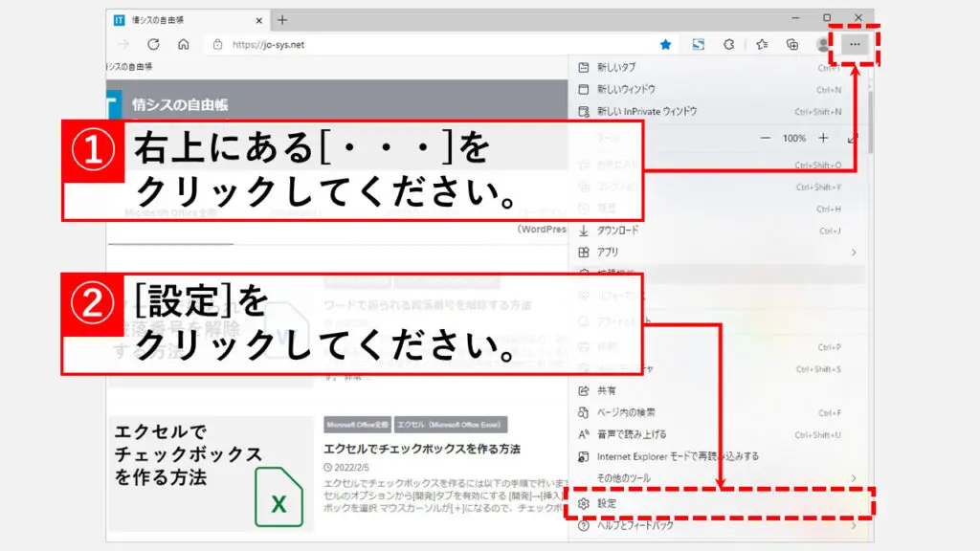The image size is (980, 551).
Task: Open article エクセルでチェックボックスを作る方法
Action: 421,448
